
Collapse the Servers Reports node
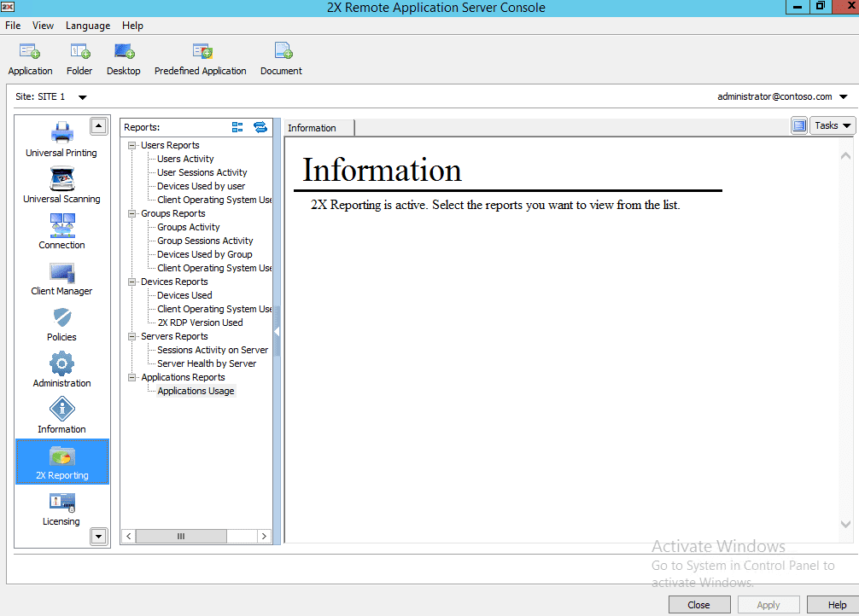coord(132,337)
